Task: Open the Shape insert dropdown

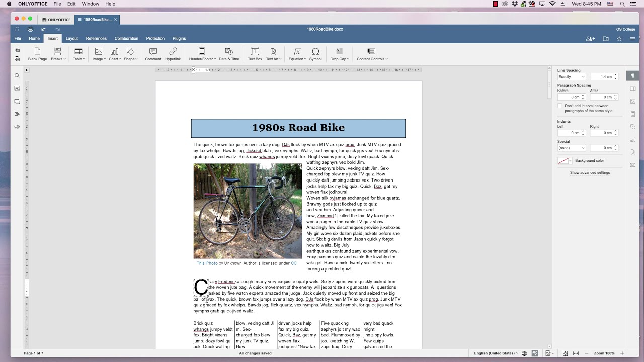Action: 130,54
